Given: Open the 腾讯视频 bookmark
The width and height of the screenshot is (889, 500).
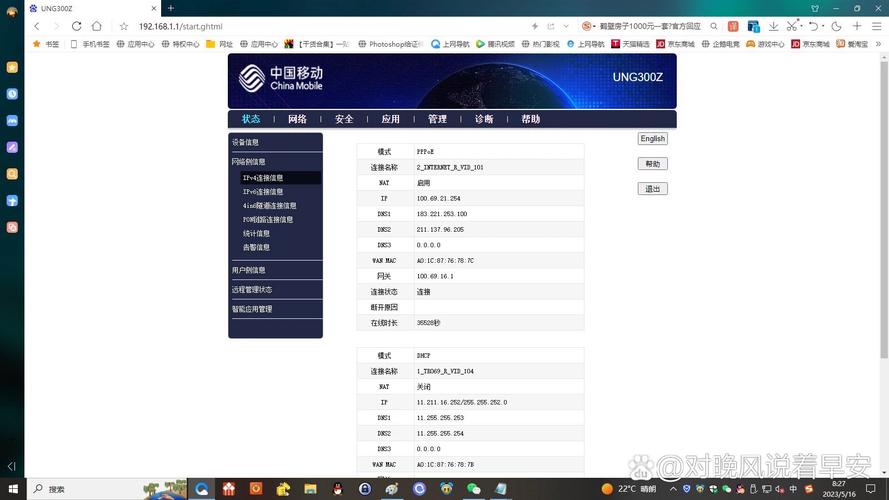Looking at the screenshot, I should pyautogui.click(x=495, y=44).
